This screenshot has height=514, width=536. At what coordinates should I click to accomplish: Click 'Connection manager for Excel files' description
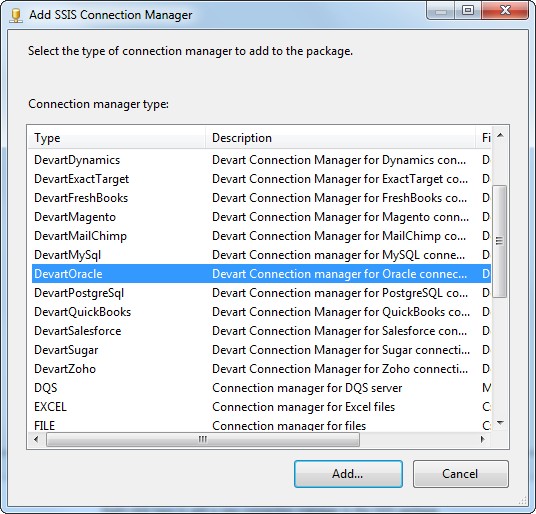tap(304, 407)
